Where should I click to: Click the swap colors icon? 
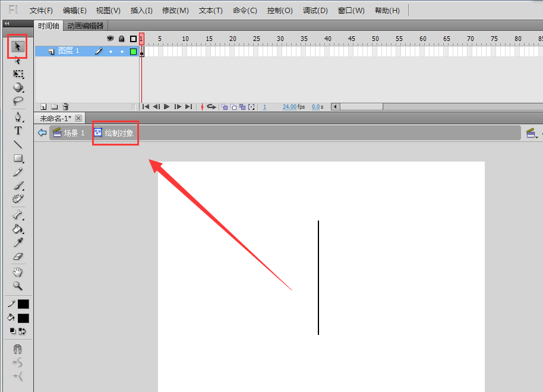coord(22,331)
